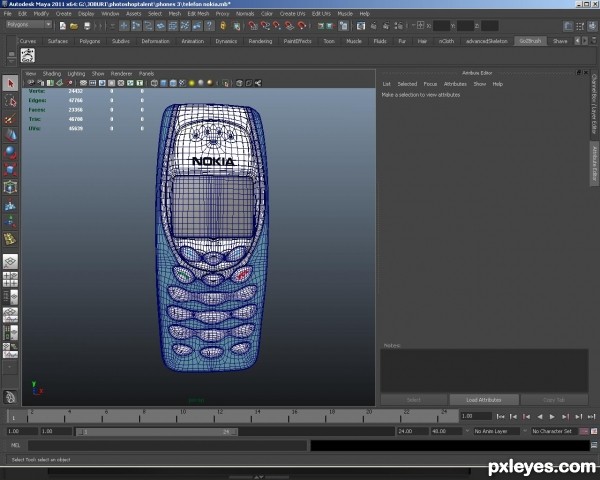Enable smooth shade all in viewport

click(x=164, y=83)
